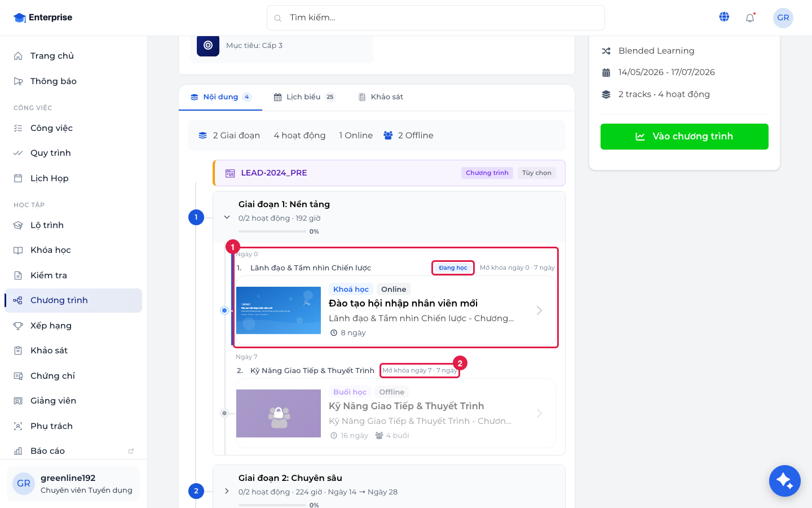Image resolution: width=812 pixels, height=508 pixels.
Task: Open Công việc sidebar item
Action: tap(73, 128)
